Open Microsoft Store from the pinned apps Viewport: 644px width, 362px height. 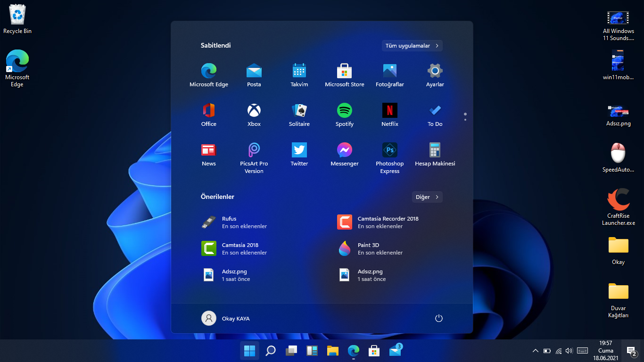pyautogui.click(x=345, y=75)
